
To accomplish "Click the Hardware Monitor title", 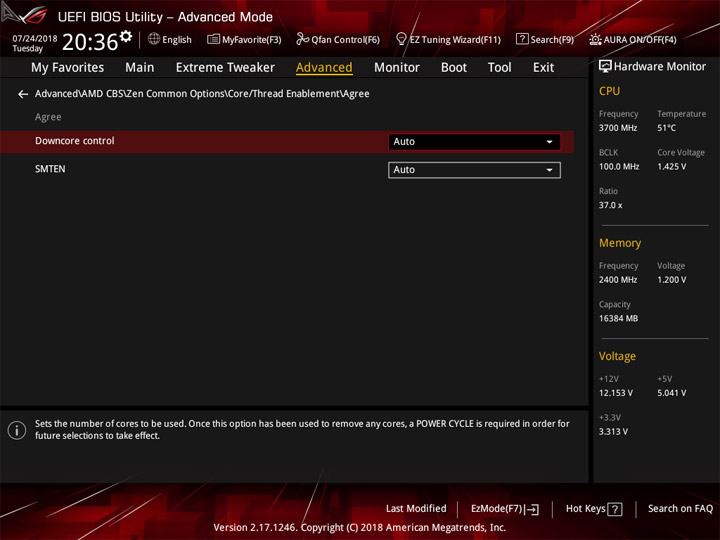I will tap(660, 67).
